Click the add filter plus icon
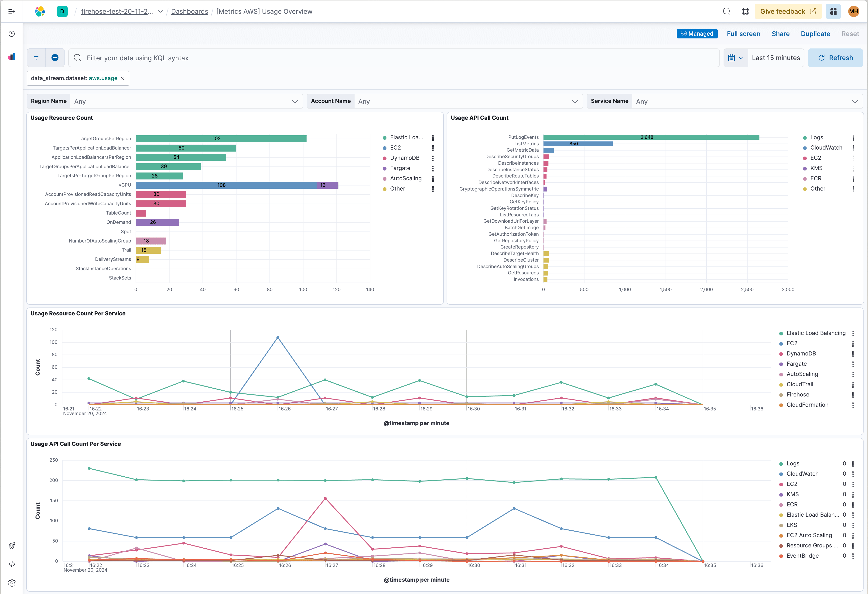Screen dimensions: 868x594 (x=55, y=58)
